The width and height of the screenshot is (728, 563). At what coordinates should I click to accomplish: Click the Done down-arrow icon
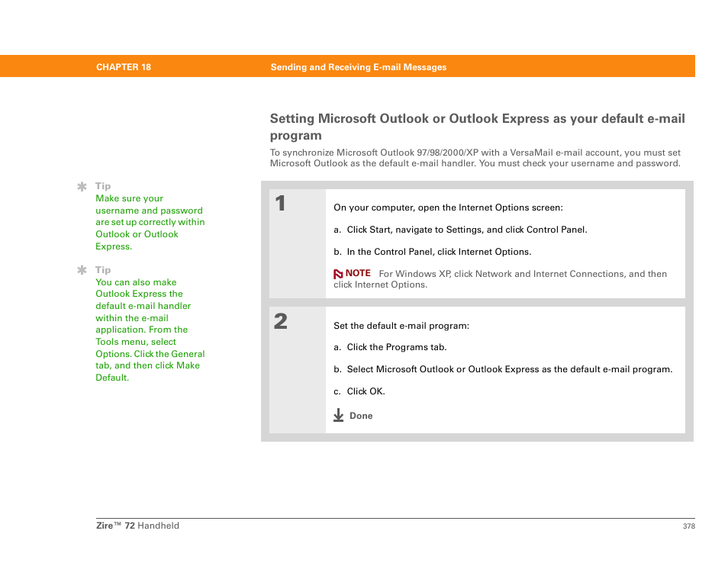coord(339,415)
